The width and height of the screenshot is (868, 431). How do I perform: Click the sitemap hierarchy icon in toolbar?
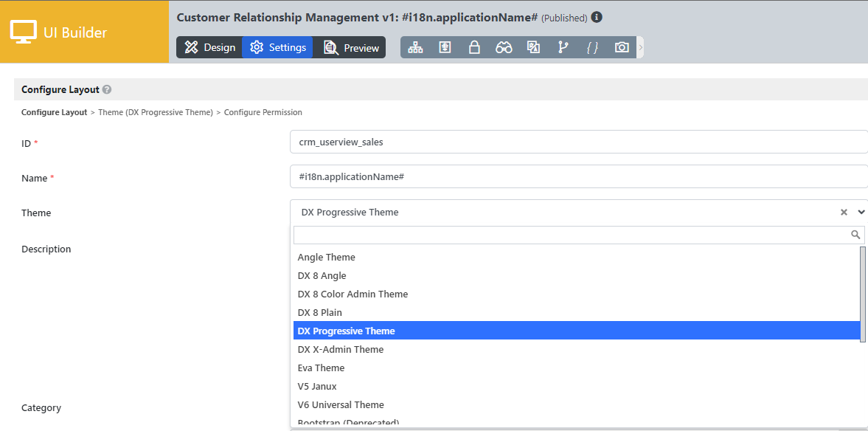click(415, 47)
